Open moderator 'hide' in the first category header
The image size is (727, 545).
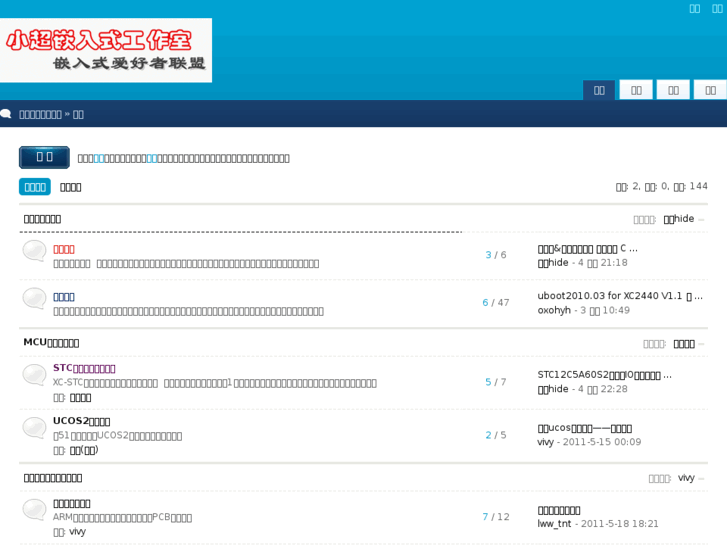pyautogui.click(x=679, y=219)
